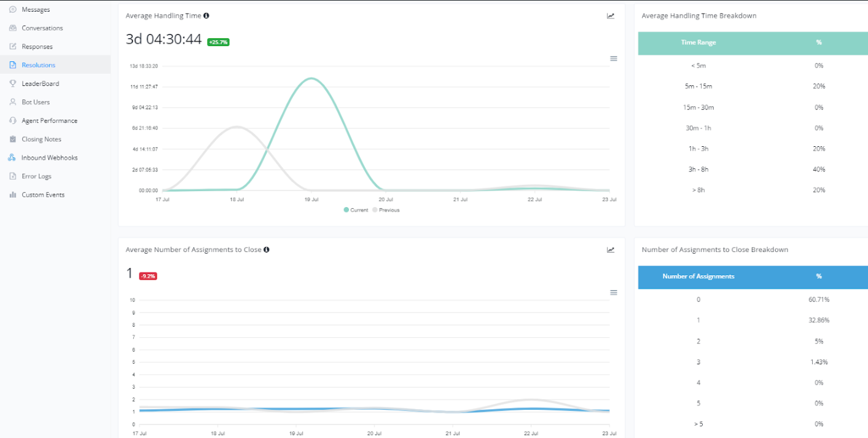
Task: Open Average Handling Time chart hamburger menu
Action: coord(613,58)
